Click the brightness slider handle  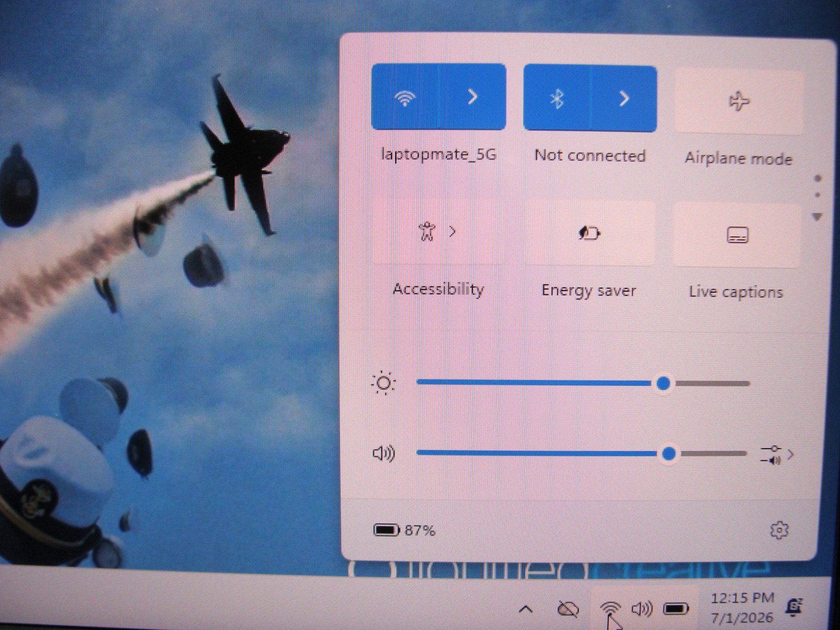click(x=664, y=383)
